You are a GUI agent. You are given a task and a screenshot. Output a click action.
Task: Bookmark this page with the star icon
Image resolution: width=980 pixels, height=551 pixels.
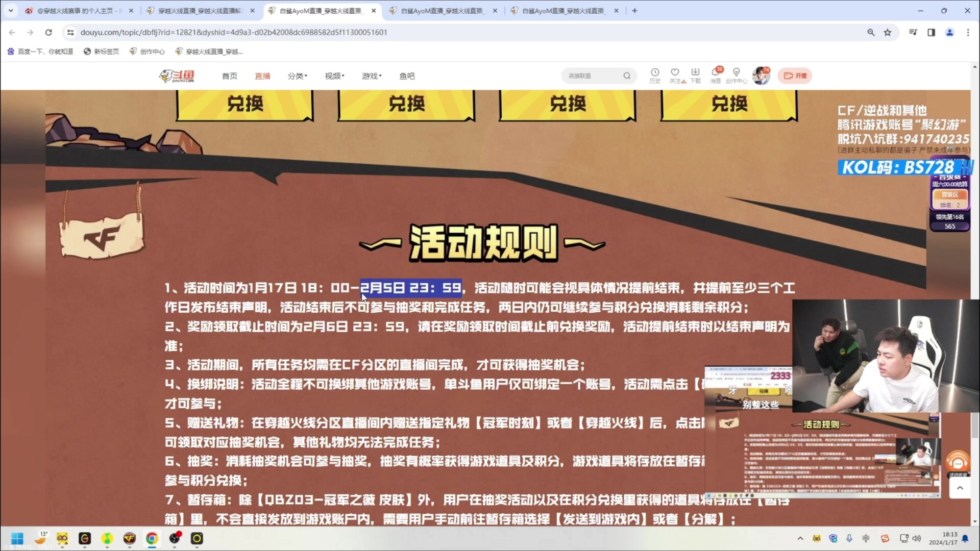click(x=888, y=32)
